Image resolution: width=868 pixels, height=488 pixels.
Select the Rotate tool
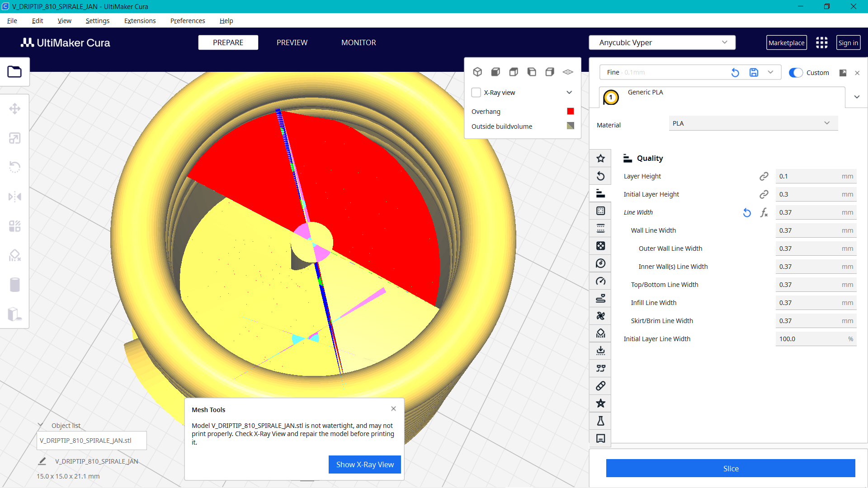pyautogui.click(x=15, y=167)
